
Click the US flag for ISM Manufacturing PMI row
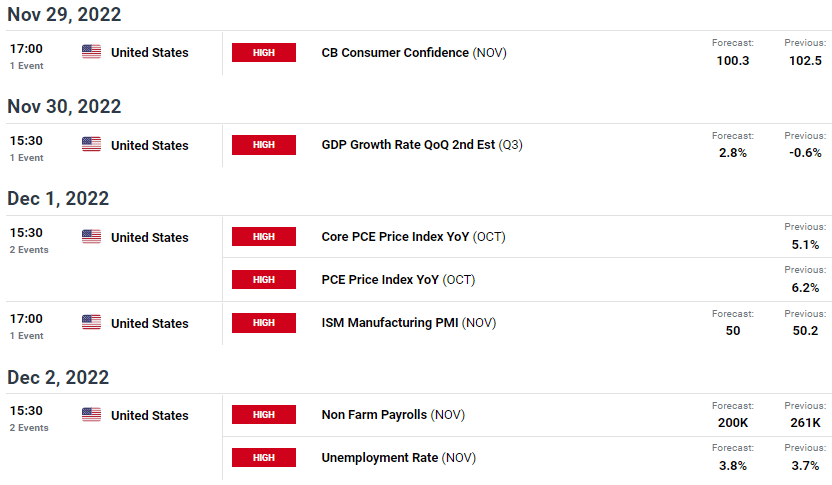pos(91,322)
